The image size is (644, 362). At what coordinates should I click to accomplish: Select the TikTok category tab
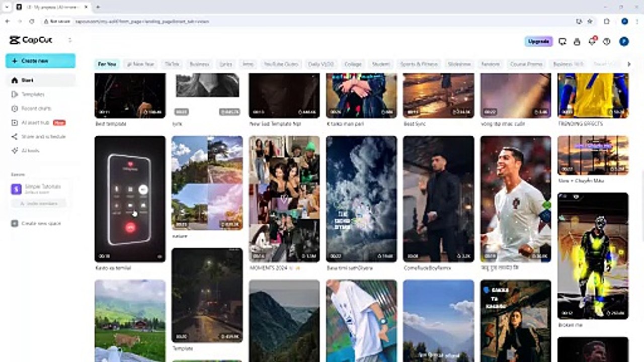172,64
